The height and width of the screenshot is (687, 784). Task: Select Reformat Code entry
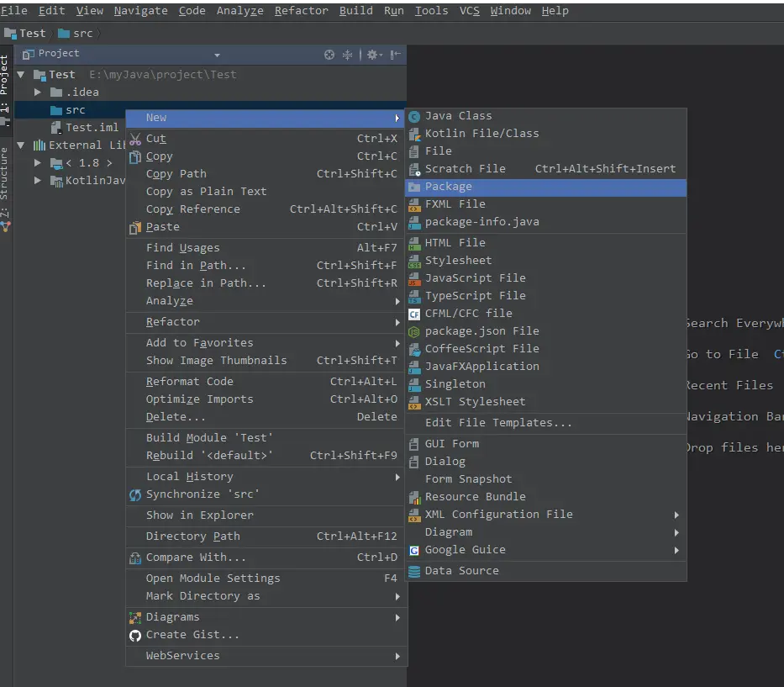tap(266, 381)
